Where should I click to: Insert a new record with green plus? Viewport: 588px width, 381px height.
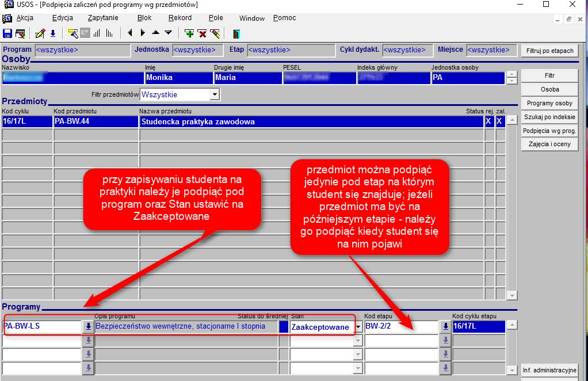(189, 34)
